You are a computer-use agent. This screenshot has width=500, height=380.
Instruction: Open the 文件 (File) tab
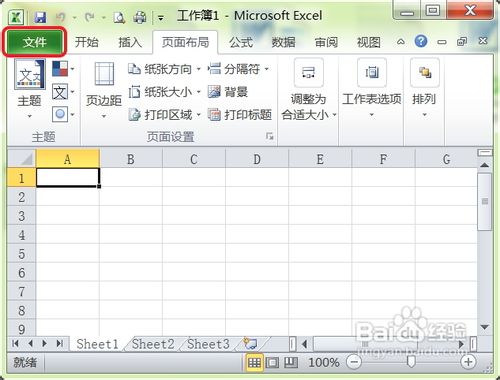34,42
